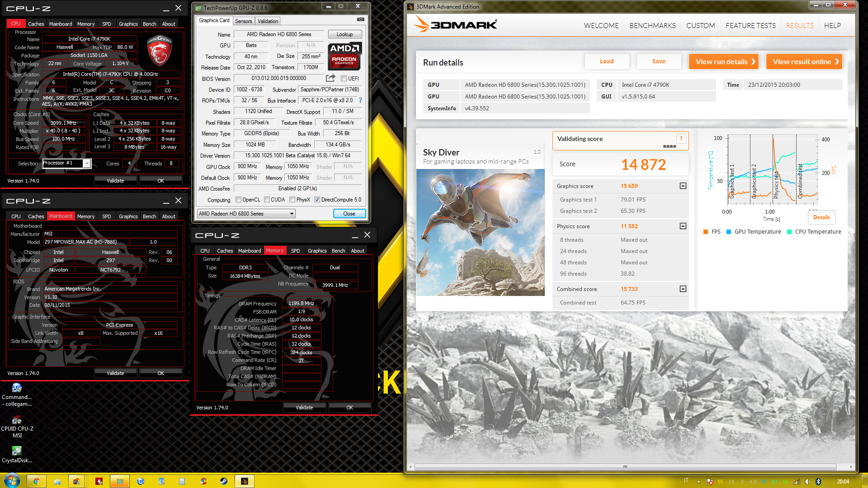Click the orange FPS legend swatch
This screenshot has width=868, height=488.
tap(705, 232)
